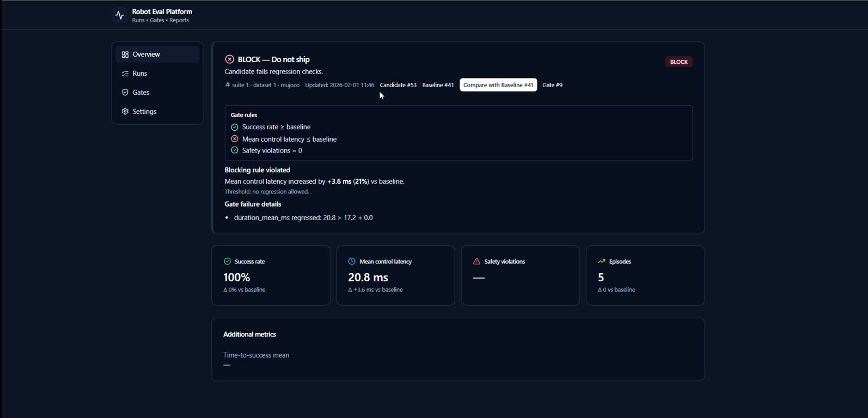Click the red X icon beside BLOCK heading
The image size is (868, 418).
(230, 59)
